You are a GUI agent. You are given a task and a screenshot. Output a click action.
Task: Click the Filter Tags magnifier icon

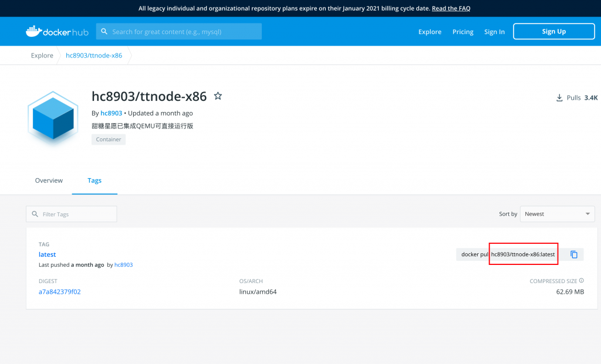click(x=35, y=215)
